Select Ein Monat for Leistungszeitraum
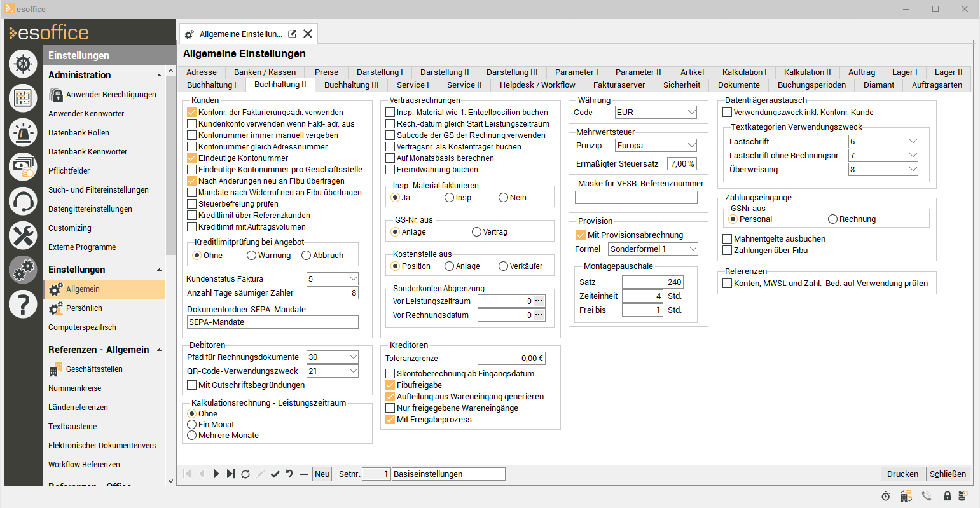Viewport: 980px width, 508px height. tap(191, 425)
